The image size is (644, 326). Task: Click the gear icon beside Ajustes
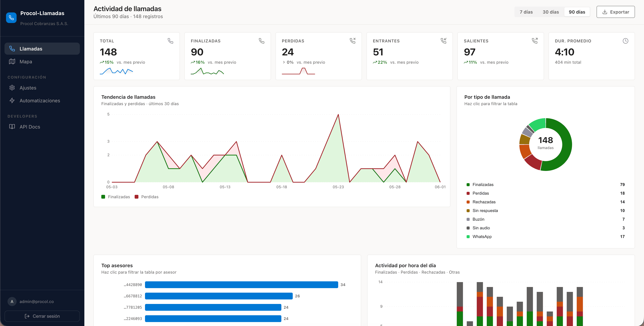coord(12,88)
